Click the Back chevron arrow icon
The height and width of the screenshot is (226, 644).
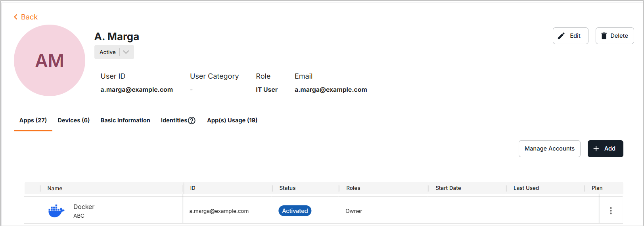(15, 17)
